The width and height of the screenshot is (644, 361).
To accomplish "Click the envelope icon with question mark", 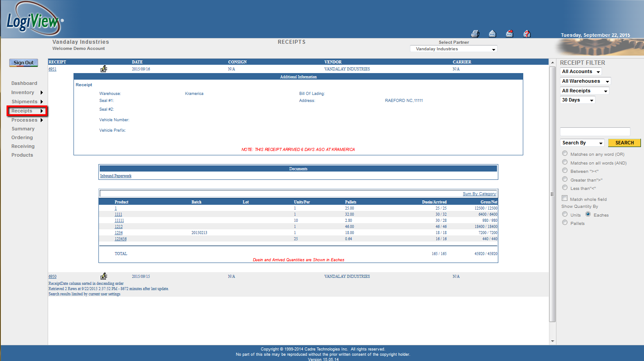I will [x=527, y=34].
